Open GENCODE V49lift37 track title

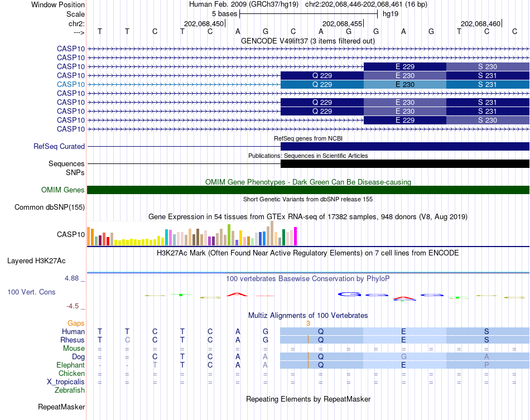[x=308, y=41]
